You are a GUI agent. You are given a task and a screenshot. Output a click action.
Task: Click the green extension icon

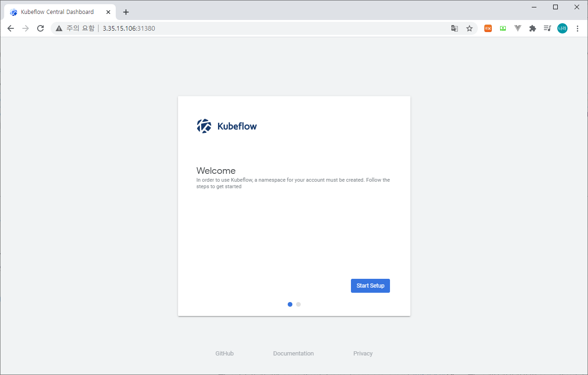click(x=503, y=28)
